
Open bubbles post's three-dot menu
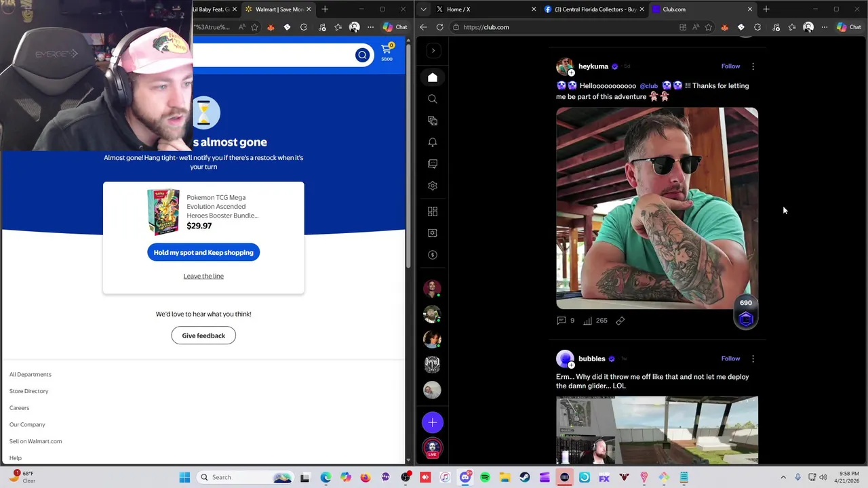point(753,359)
